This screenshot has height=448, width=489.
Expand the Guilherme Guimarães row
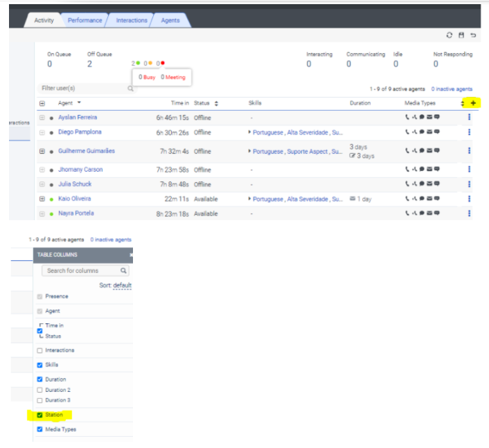tap(42, 151)
